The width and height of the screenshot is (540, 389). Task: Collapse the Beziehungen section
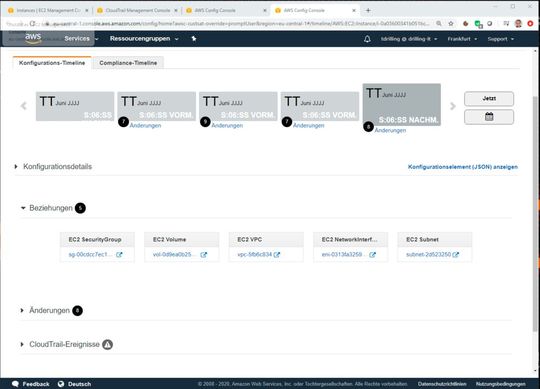[47, 208]
